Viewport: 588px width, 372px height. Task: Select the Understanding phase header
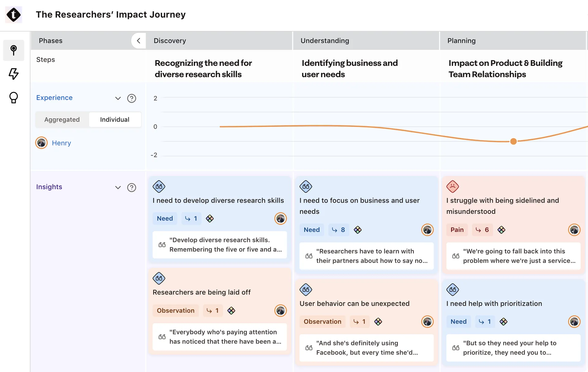click(x=366, y=41)
